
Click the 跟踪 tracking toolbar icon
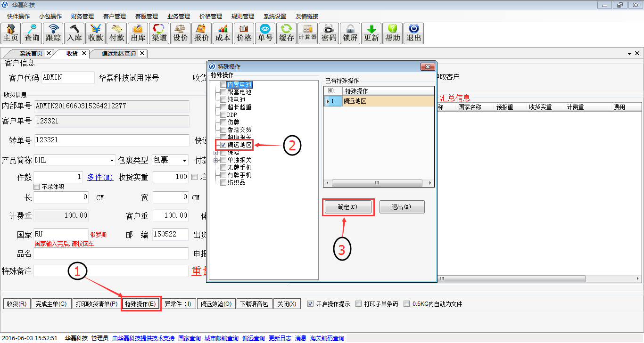coord(53,33)
